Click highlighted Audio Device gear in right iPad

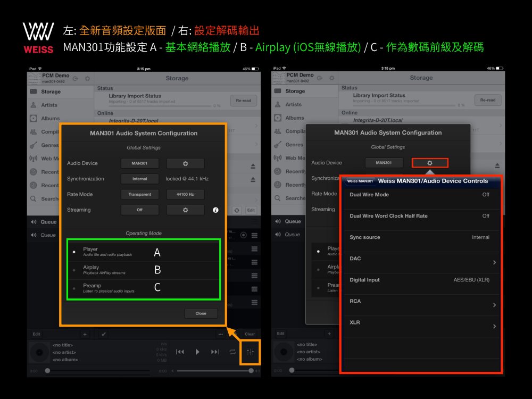(x=430, y=163)
